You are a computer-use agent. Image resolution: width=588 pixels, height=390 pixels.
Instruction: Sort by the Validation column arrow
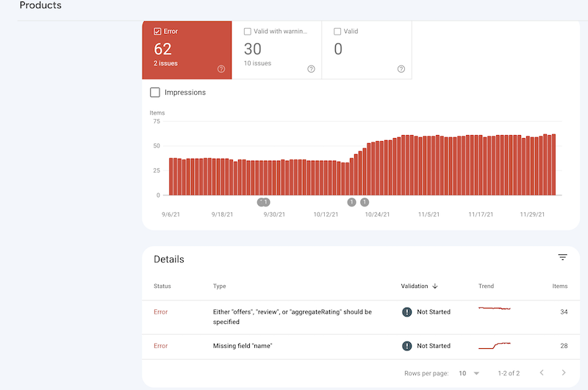tap(435, 286)
